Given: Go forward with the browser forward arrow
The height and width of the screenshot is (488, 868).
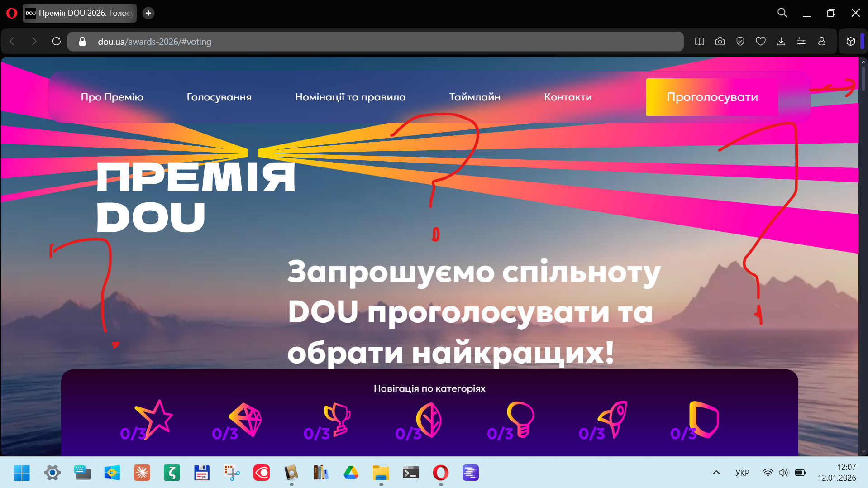Looking at the screenshot, I should pos(34,41).
